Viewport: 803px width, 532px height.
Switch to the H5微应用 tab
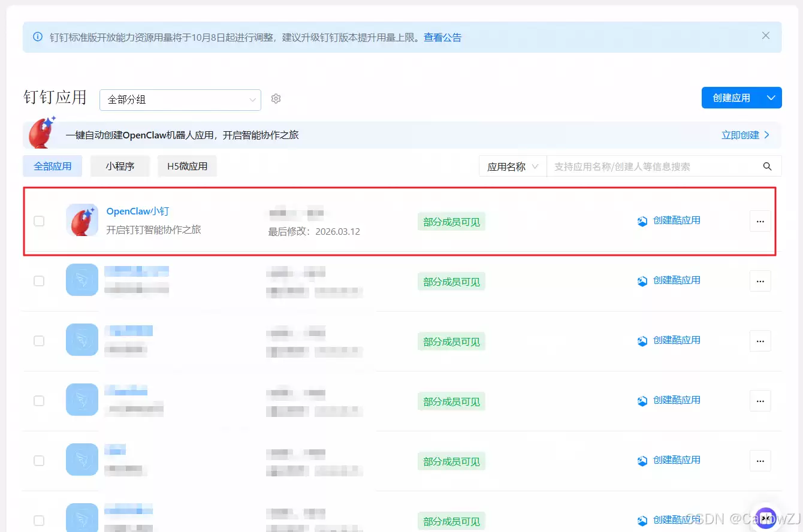(187, 167)
